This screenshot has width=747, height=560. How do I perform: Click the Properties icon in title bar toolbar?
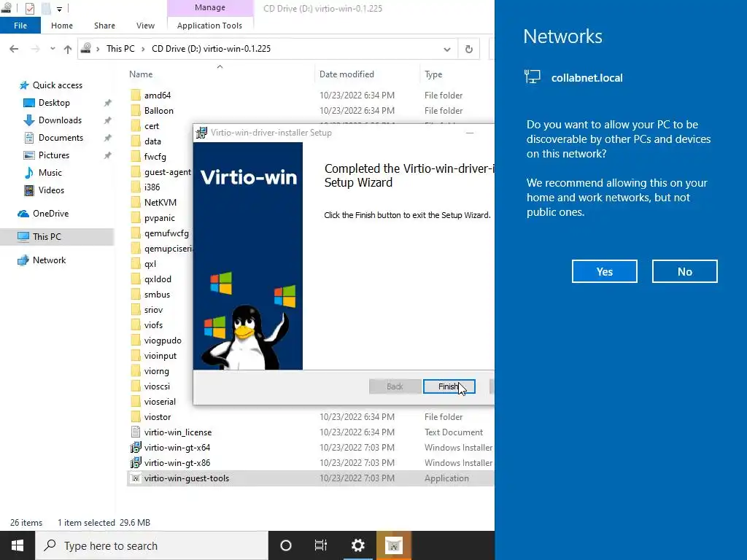click(x=29, y=9)
